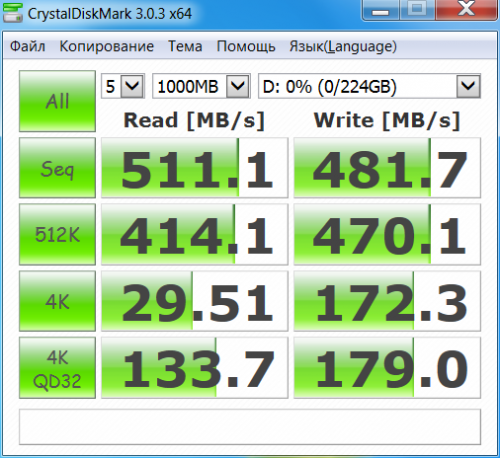This screenshot has height=458, width=500.
Task: Start the 4K QD32 test
Action: (x=57, y=368)
